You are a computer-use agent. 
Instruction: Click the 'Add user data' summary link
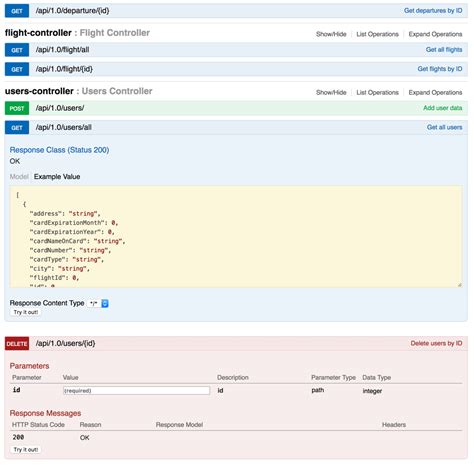coord(443,108)
